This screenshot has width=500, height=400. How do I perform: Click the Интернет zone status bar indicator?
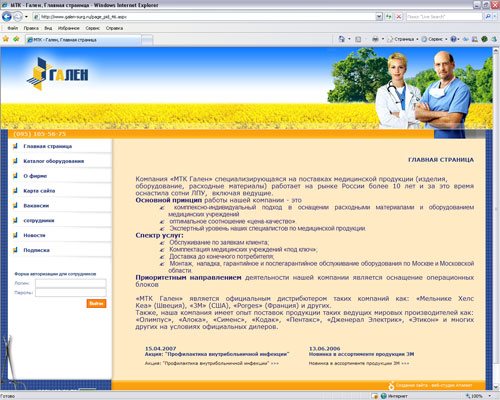coord(394,396)
